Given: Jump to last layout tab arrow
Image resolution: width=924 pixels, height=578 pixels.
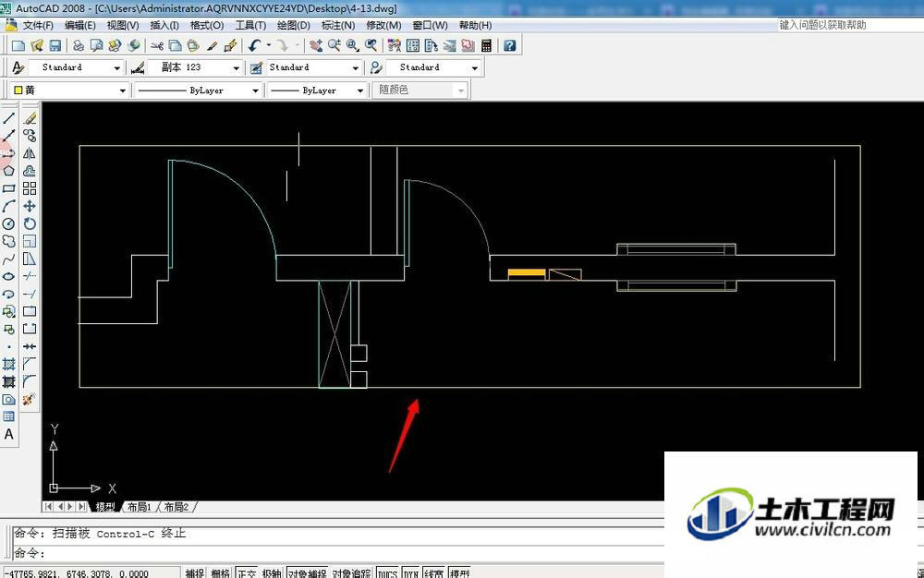Looking at the screenshot, I should tap(82, 507).
